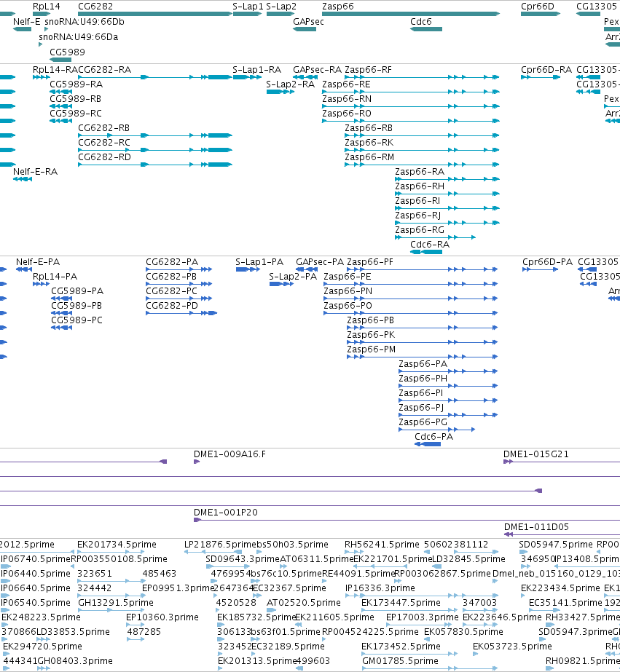620x672 pixels.
Task: Click EST label 485463
Action: coord(160,574)
